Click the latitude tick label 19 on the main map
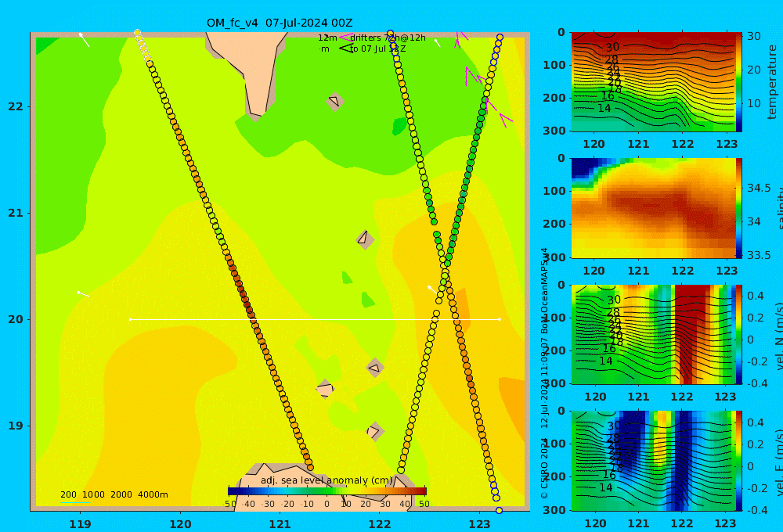 point(16,426)
